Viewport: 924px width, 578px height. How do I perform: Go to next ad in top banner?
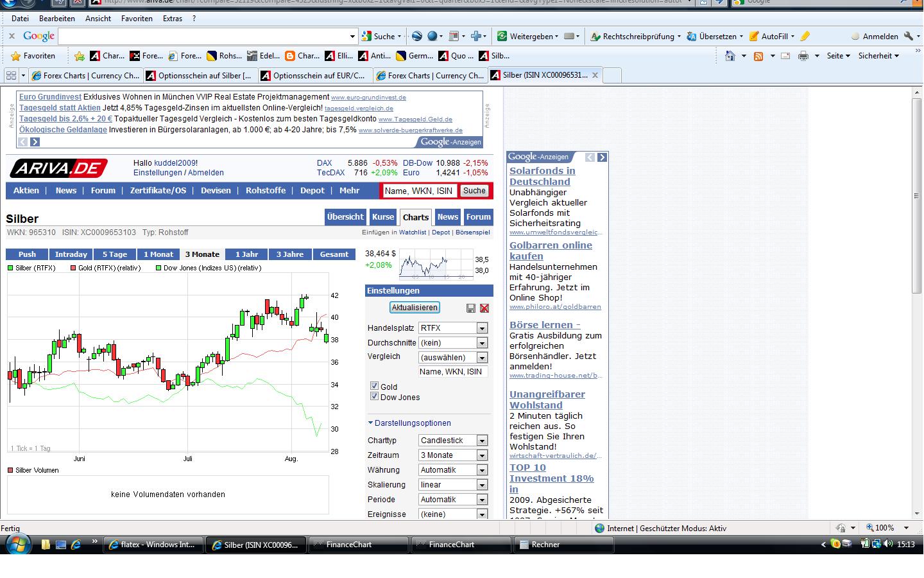pos(35,142)
